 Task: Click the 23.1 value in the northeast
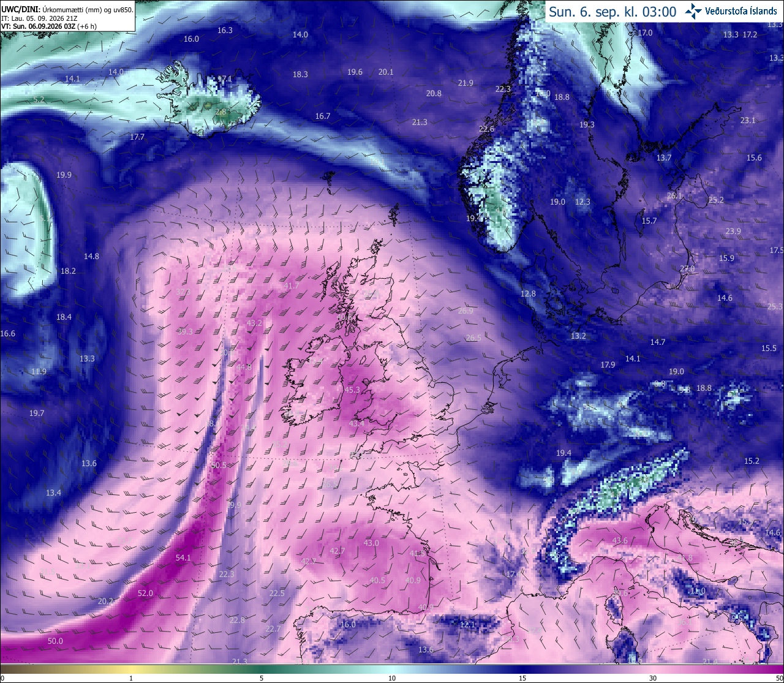point(748,120)
